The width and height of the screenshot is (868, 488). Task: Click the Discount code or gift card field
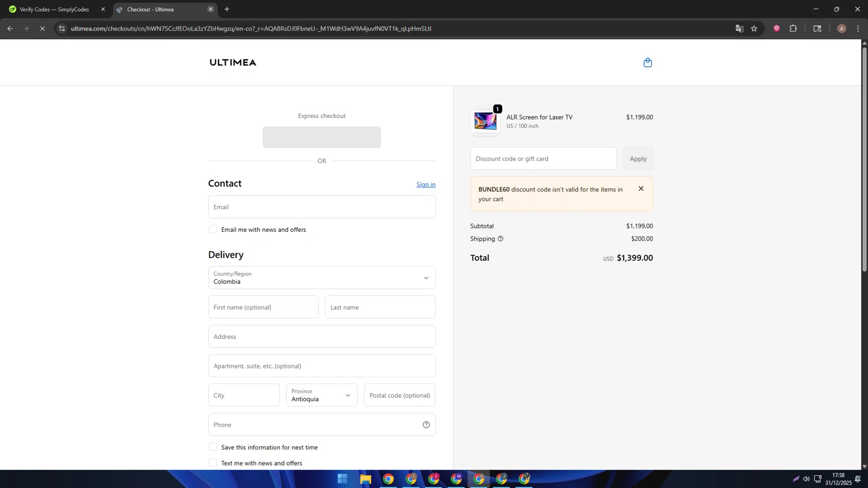point(543,158)
